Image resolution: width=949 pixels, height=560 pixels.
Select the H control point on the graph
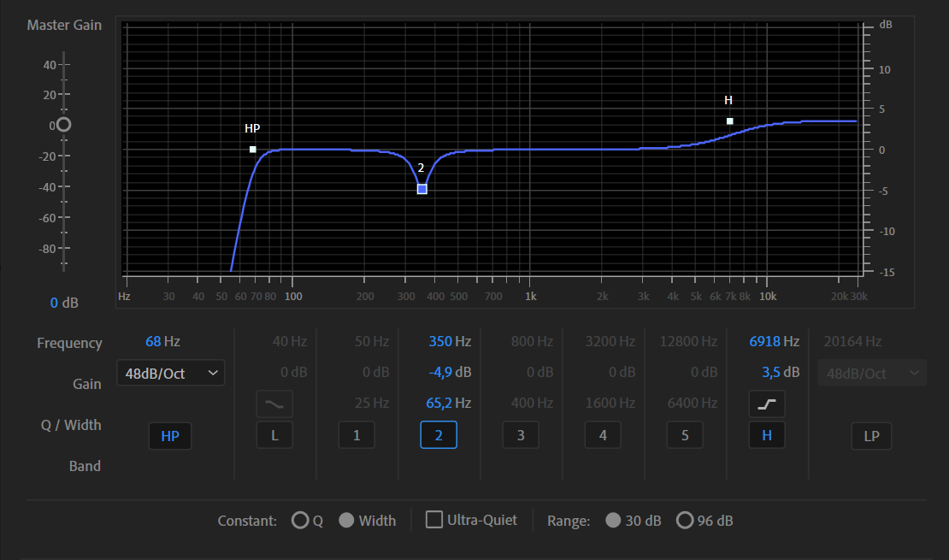point(730,121)
